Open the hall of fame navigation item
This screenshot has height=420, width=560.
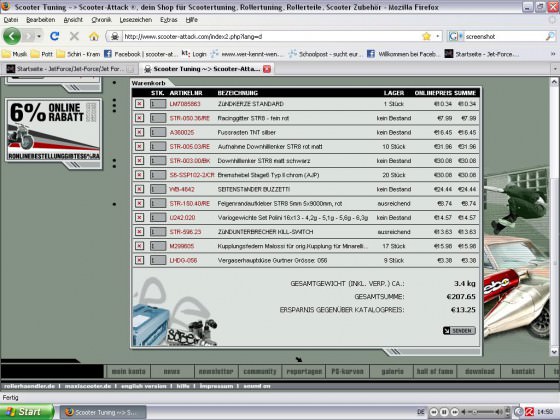click(x=435, y=371)
